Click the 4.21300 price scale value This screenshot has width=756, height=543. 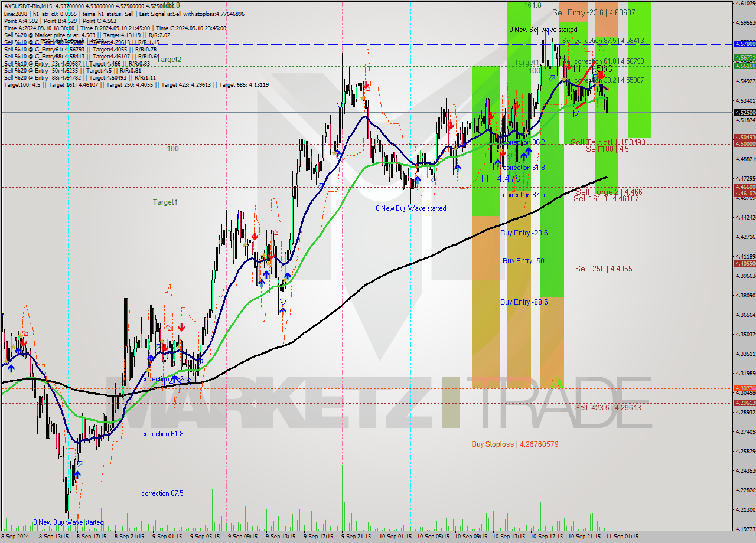744,509
